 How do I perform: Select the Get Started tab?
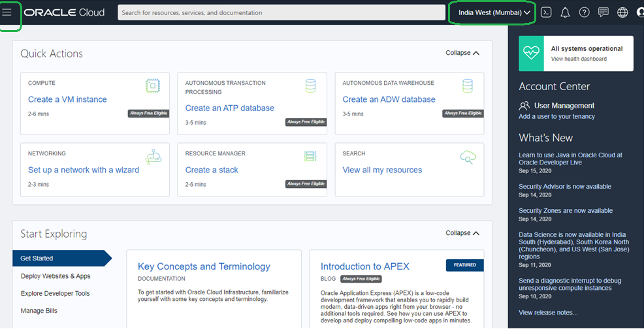coord(61,258)
